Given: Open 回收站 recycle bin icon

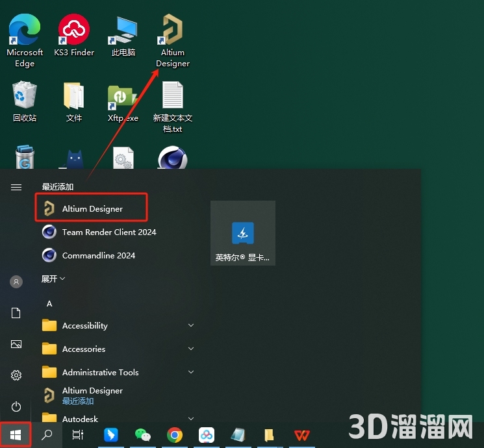Looking at the screenshot, I should [x=25, y=101].
